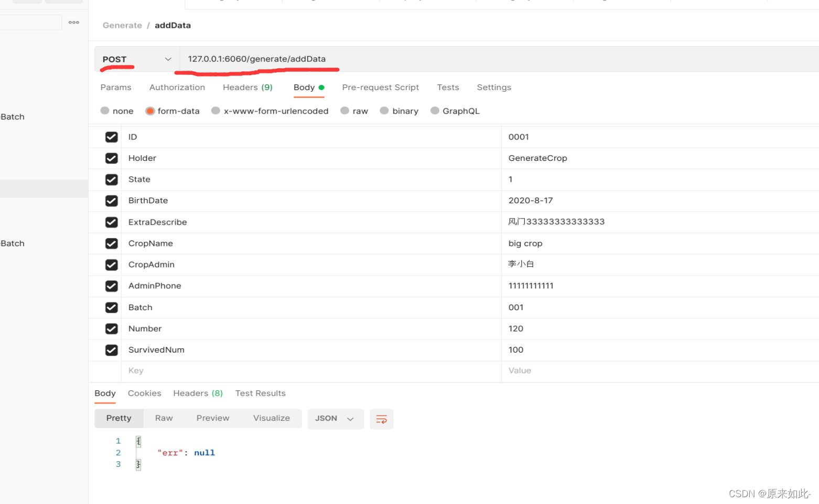
Task: Choose x-www-form-urlencoded body type
Action: pos(215,111)
